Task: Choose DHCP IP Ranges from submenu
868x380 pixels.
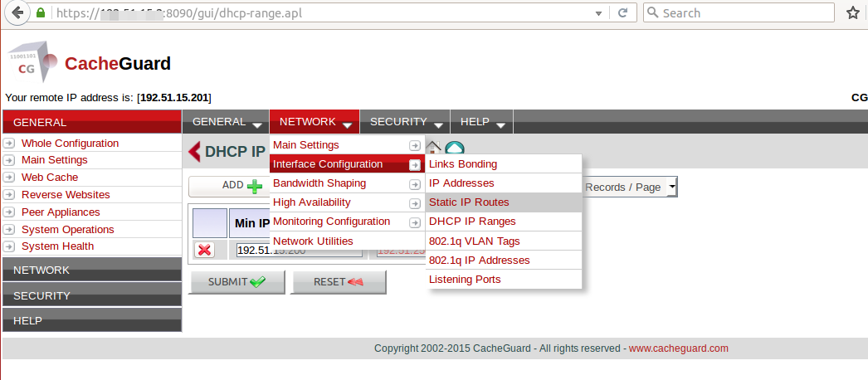Action: coord(504,222)
